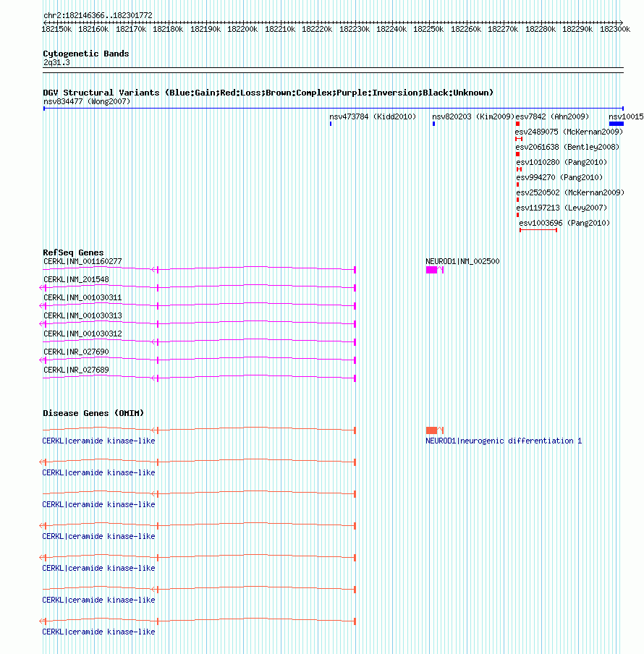The height and width of the screenshot is (654, 644).
Task: Open the nsv473784 (Kidd2010) variant label
Action: tap(373, 116)
